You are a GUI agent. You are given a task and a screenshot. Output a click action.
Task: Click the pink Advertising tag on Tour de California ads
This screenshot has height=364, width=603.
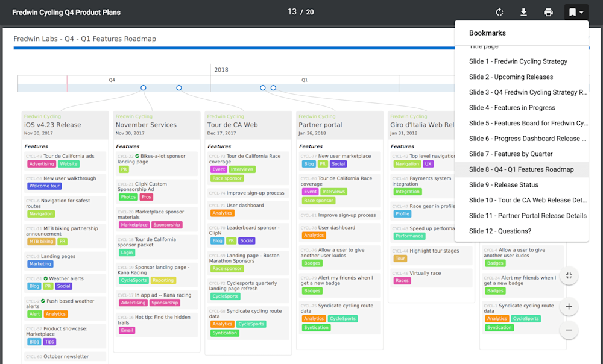42,163
